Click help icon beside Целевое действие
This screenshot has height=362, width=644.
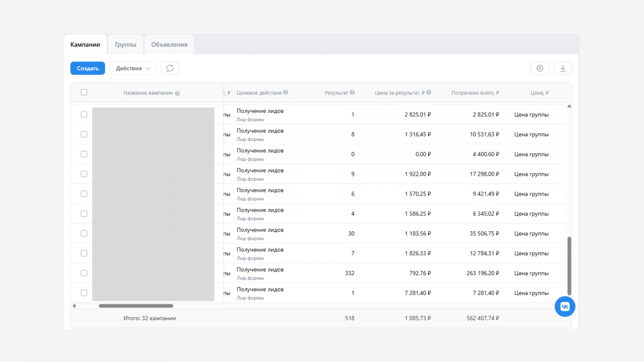[x=286, y=93]
